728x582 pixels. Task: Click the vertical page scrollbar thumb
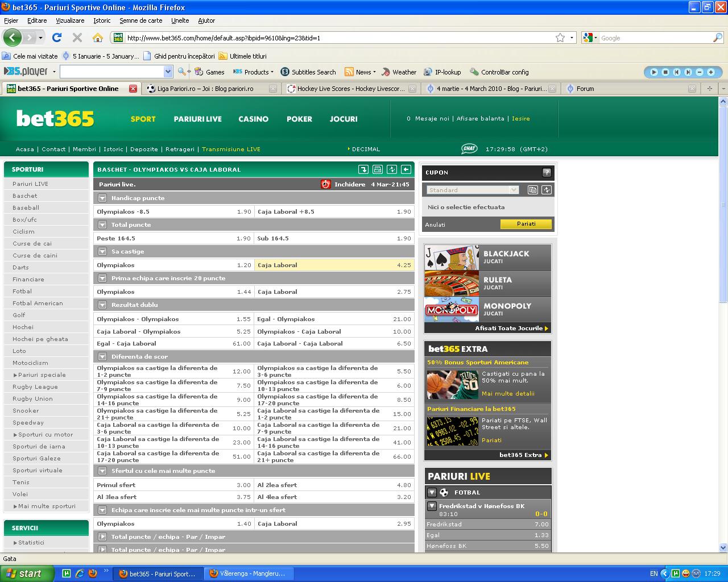[x=723, y=205]
